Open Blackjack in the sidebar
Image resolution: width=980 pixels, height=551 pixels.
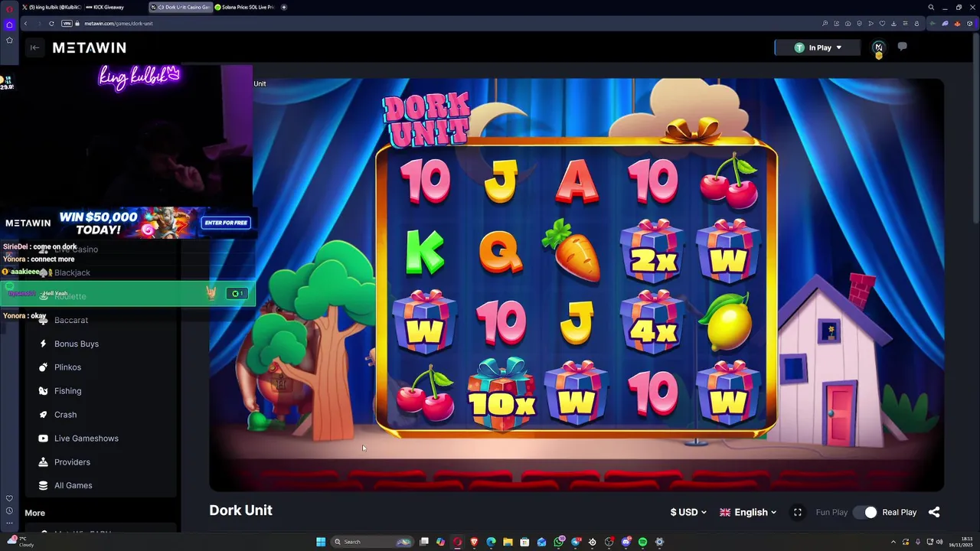click(72, 272)
